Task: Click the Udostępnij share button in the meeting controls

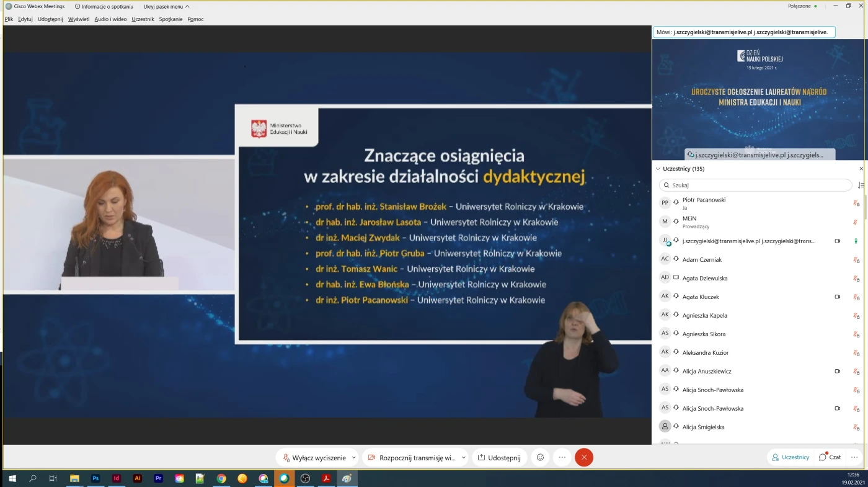Action: pyautogui.click(x=500, y=457)
